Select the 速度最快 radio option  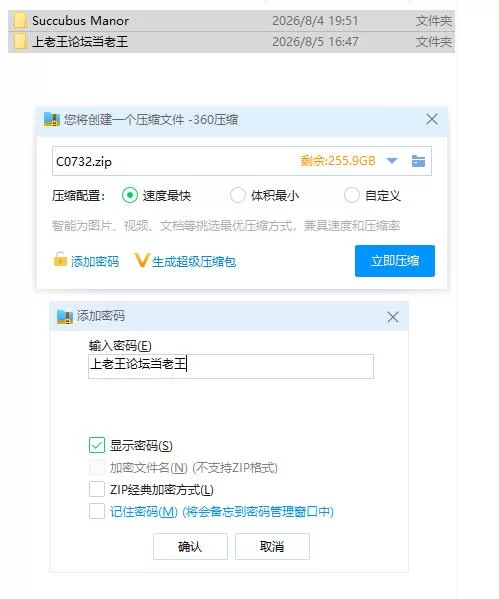(130, 195)
